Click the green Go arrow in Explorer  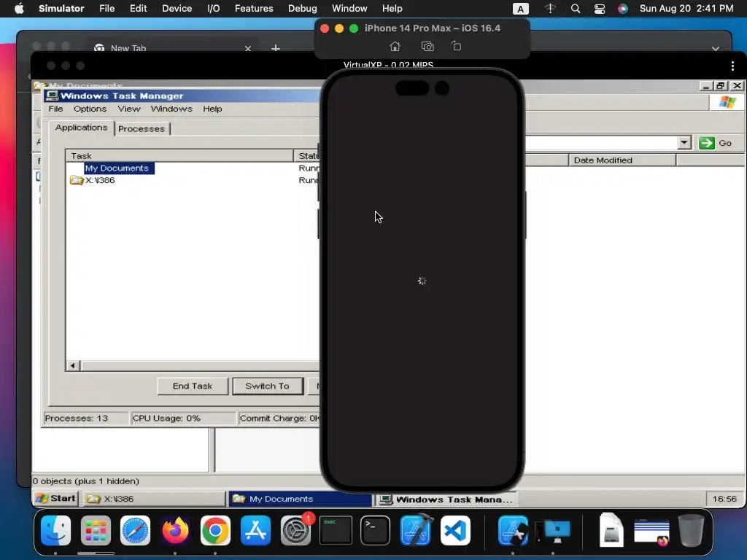(x=706, y=143)
